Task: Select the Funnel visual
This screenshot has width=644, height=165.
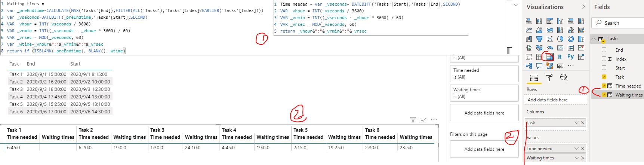Action: point(539,39)
